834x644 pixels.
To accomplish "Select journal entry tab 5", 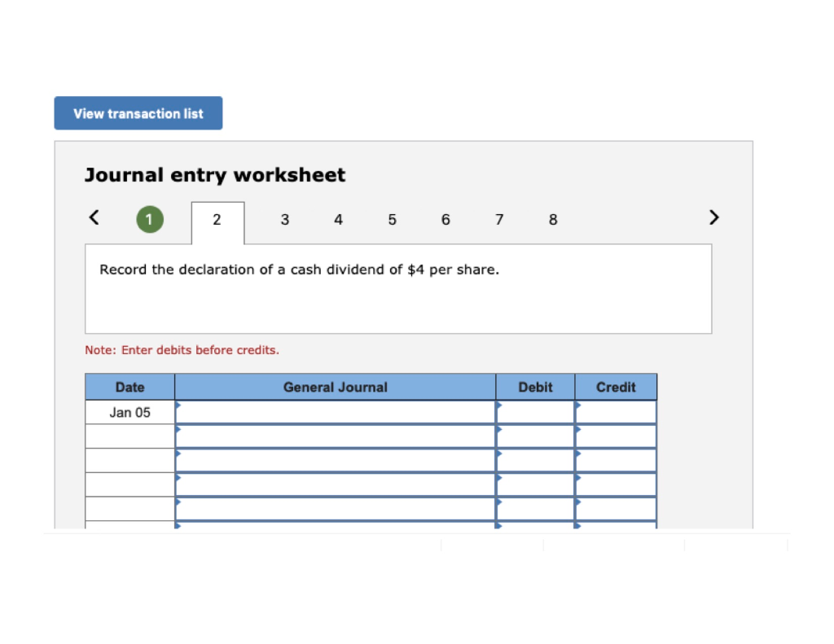I will pos(392,219).
